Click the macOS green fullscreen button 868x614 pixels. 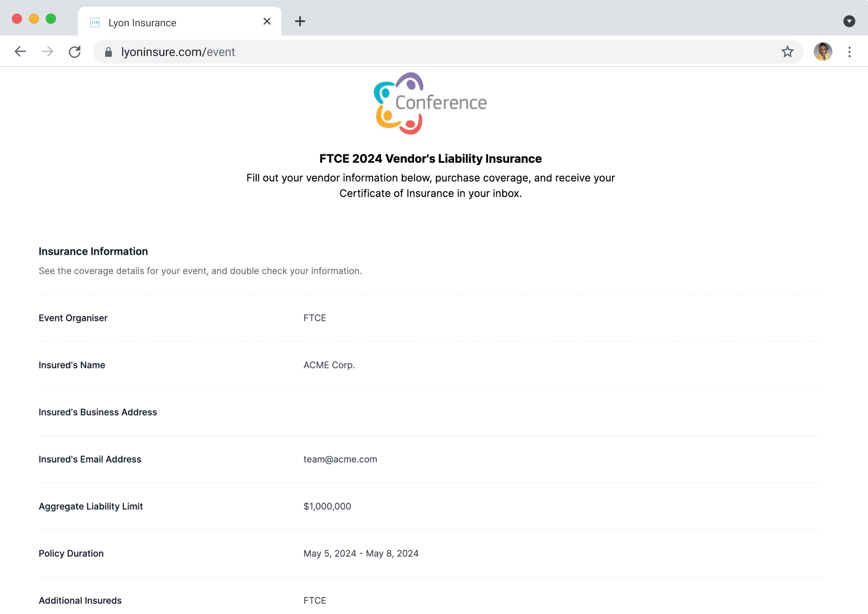pyautogui.click(x=51, y=19)
